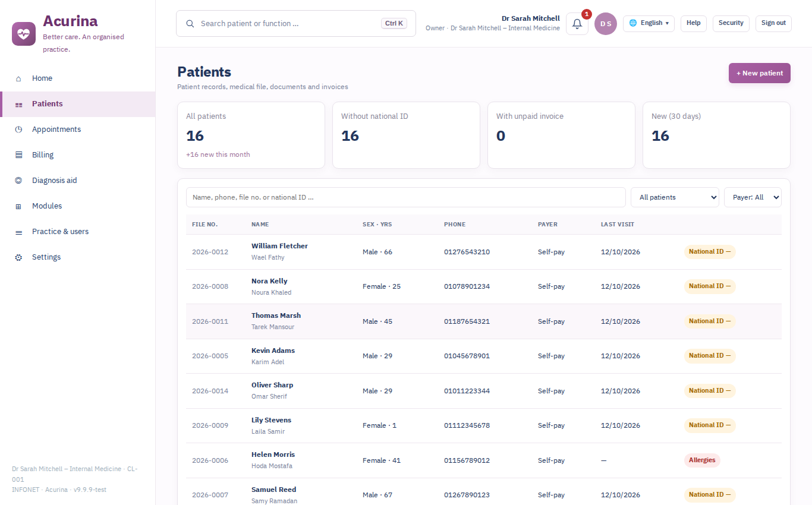Screen dimensions: 812x505
Task: Select the All patients summary card
Action: coord(251,135)
